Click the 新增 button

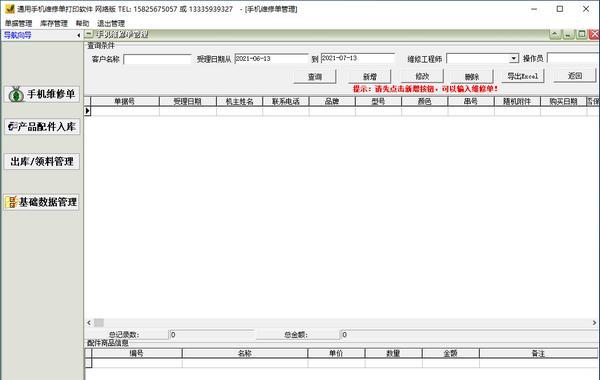[x=370, y=77]
